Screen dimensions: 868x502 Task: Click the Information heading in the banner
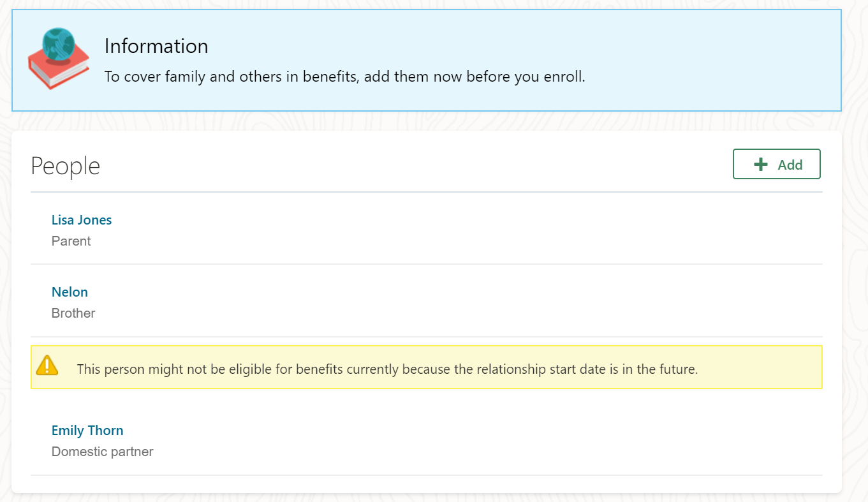tap(156, 46)
